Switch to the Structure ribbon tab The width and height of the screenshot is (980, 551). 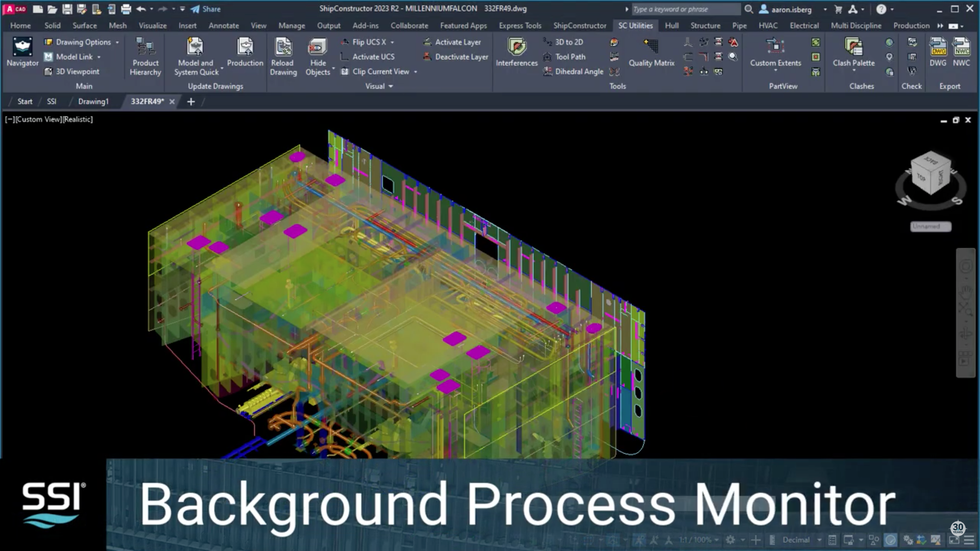pyautogui.click(x=705, y=26)
